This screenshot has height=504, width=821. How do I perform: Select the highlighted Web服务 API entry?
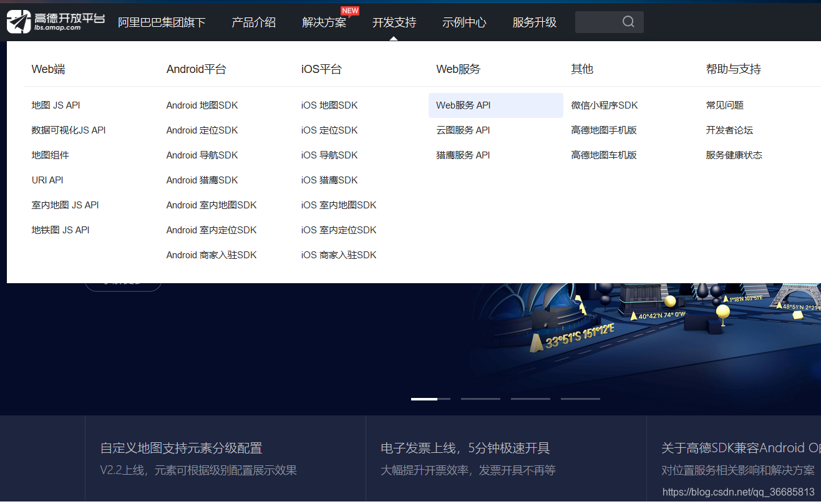click(x=496, y=105)
